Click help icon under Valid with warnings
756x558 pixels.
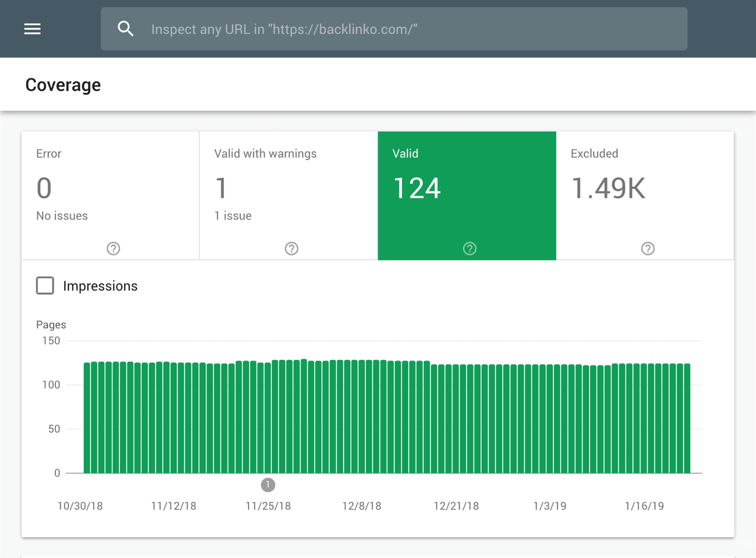291,249
